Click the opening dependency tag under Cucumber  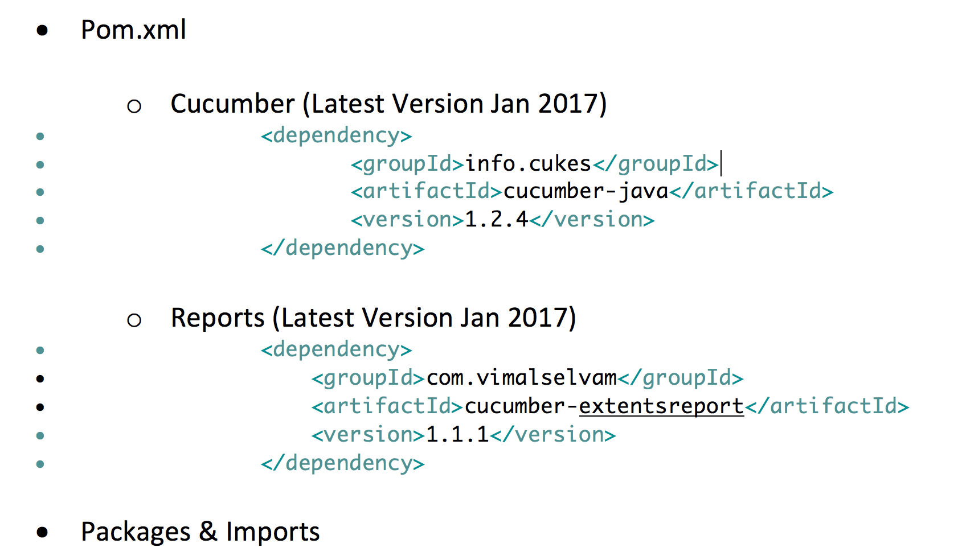pyautogui.click(x=336, y=135)
